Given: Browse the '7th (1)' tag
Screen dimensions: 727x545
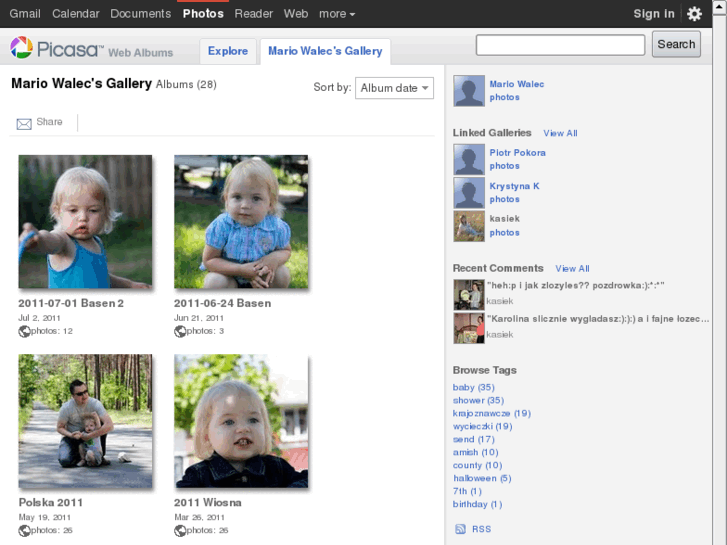Looking at the screenshot, I should point(467,491).
